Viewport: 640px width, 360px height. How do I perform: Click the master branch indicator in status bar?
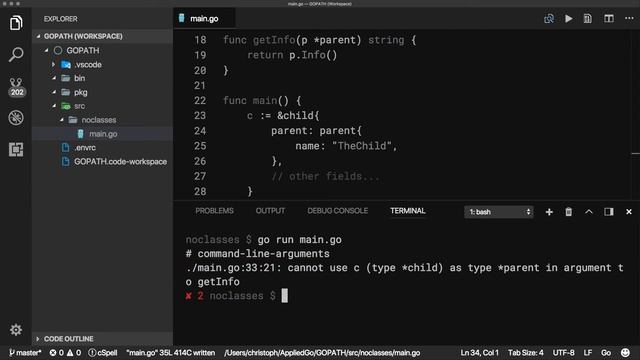click(x=25, y=353)
